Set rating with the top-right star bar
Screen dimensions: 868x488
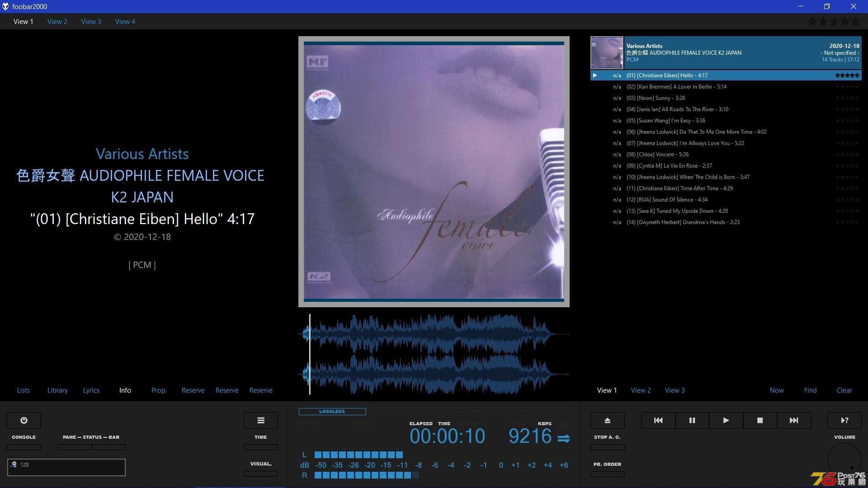(x=834, y=21)
